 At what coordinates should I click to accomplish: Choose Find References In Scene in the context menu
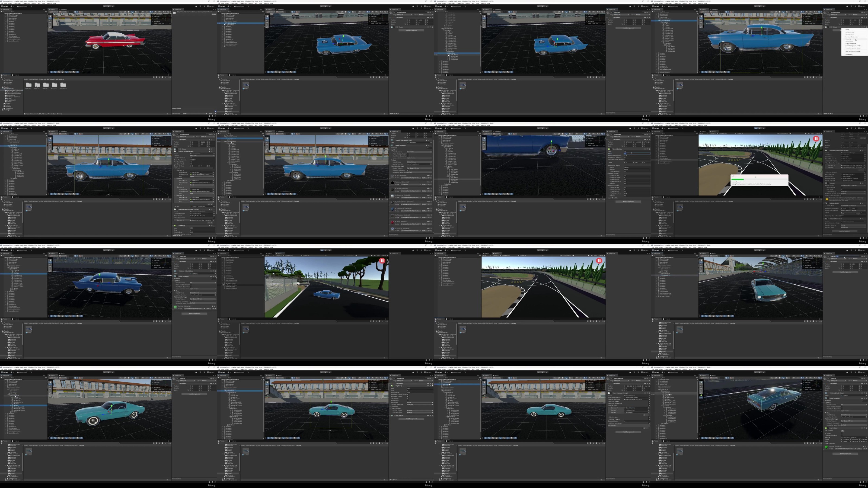(x=853, y=52)
